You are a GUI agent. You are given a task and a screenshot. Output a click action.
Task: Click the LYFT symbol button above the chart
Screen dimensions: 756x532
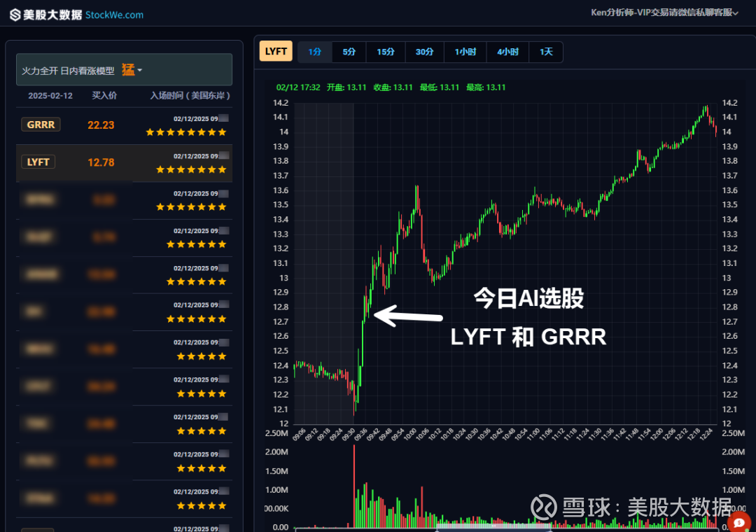[x=276, y=51]
